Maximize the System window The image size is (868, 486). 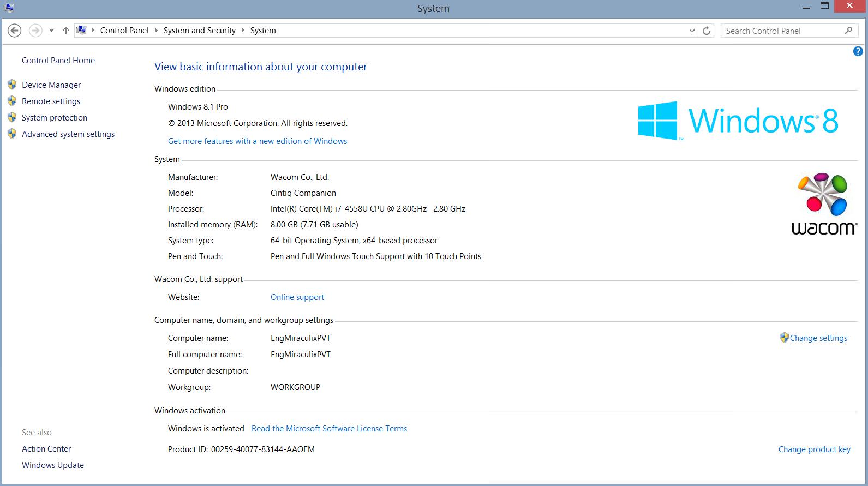(824, 7)
